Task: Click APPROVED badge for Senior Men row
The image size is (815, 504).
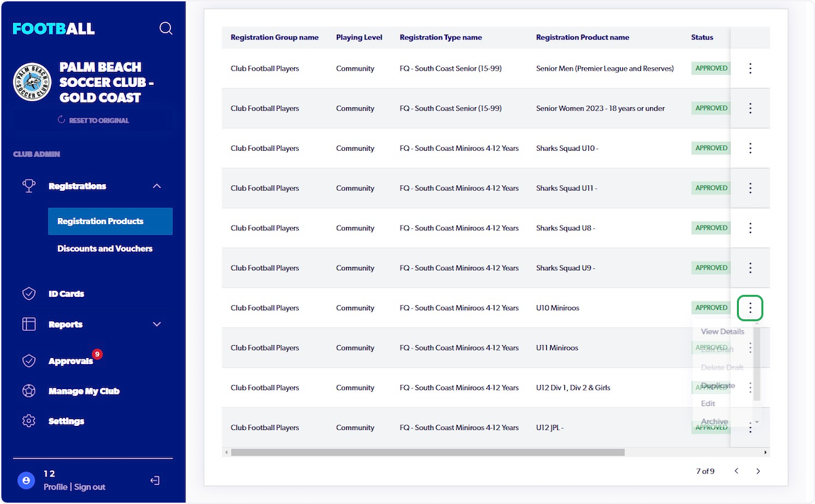Action: point(711,68)
